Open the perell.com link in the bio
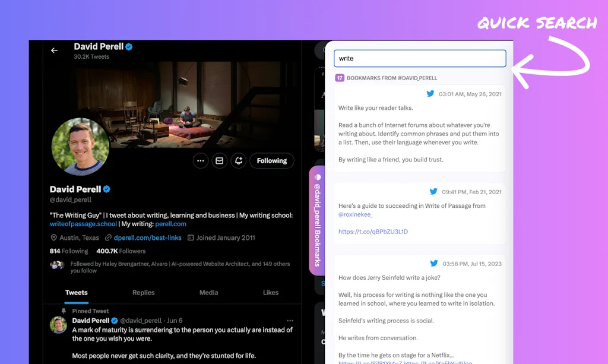608x364 pixels. pos(172,224)
